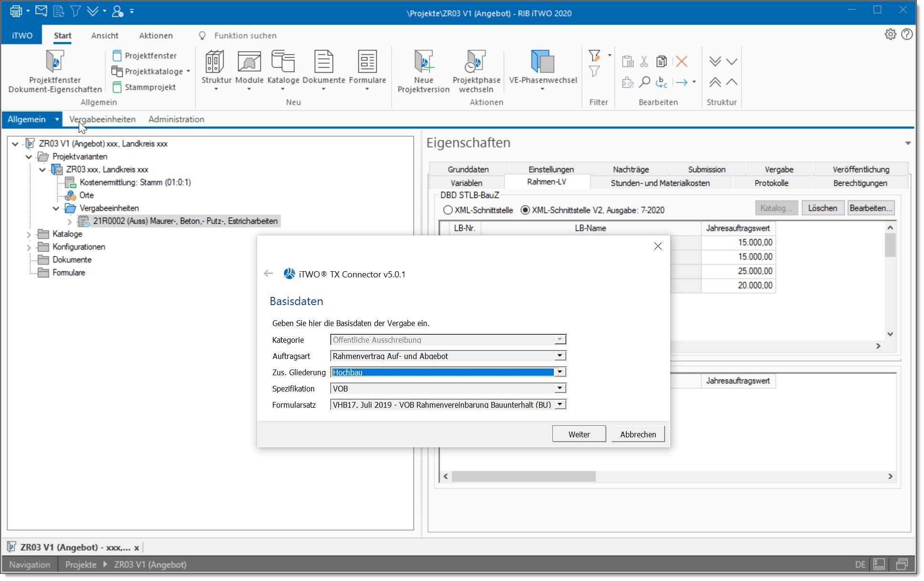The height and width of the screenshot is (581, 924).
Task: Click the Bearbeiten... button
Action: (x=871, y=208)
